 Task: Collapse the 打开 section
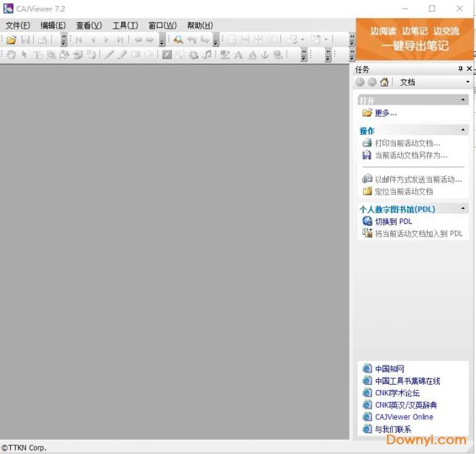(464, 100)
